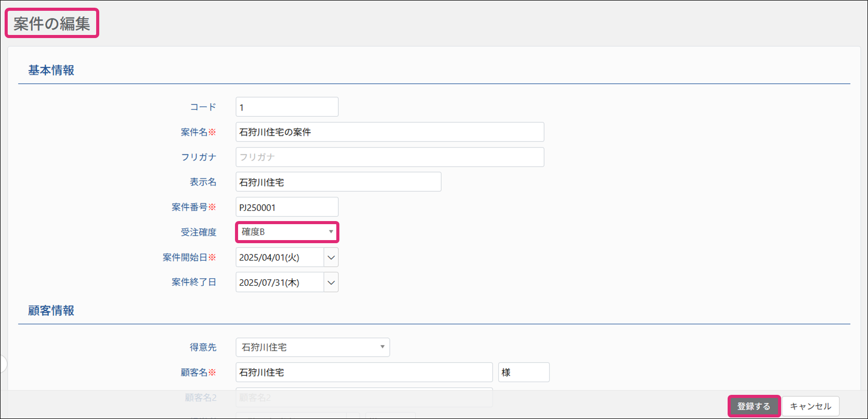Image resolution: width=868 pixels, height=419 pixels.
Task: Click the 顧客名 input field
Action: click(364, 372)
